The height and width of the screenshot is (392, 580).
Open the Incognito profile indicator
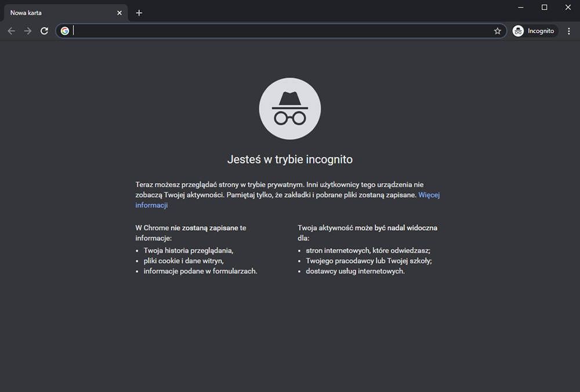tap(535, 31)
